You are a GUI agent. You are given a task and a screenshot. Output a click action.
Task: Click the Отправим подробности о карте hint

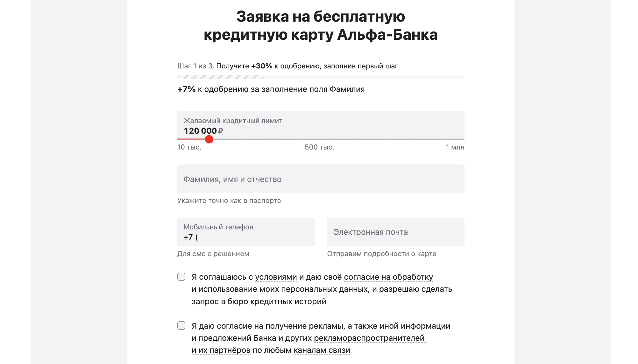coord(381,254)
